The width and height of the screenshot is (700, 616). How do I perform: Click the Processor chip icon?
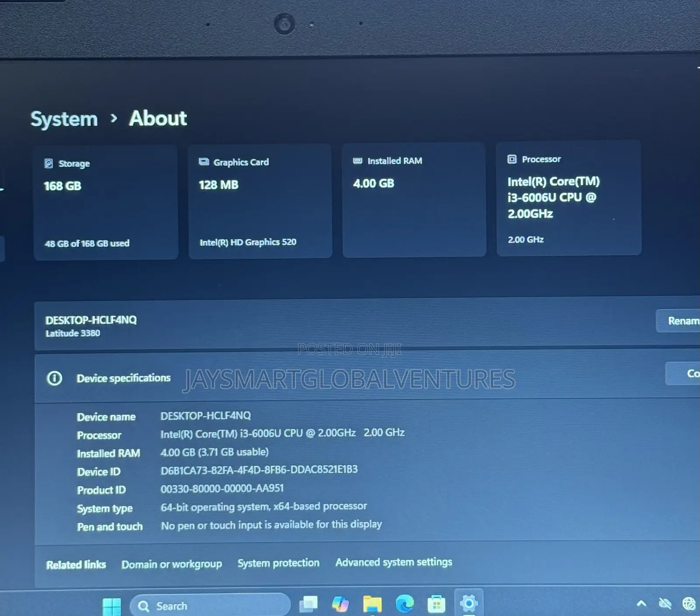tap(512, 159)
